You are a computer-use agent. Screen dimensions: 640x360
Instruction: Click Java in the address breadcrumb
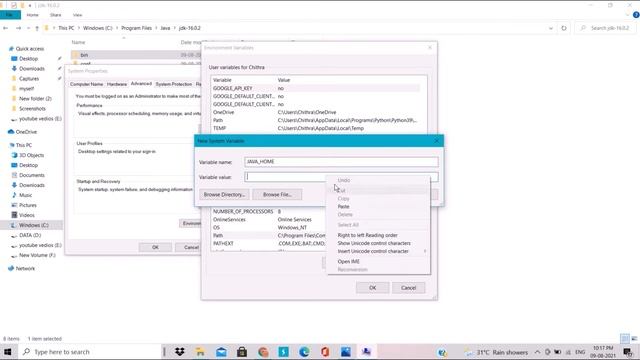165,28
